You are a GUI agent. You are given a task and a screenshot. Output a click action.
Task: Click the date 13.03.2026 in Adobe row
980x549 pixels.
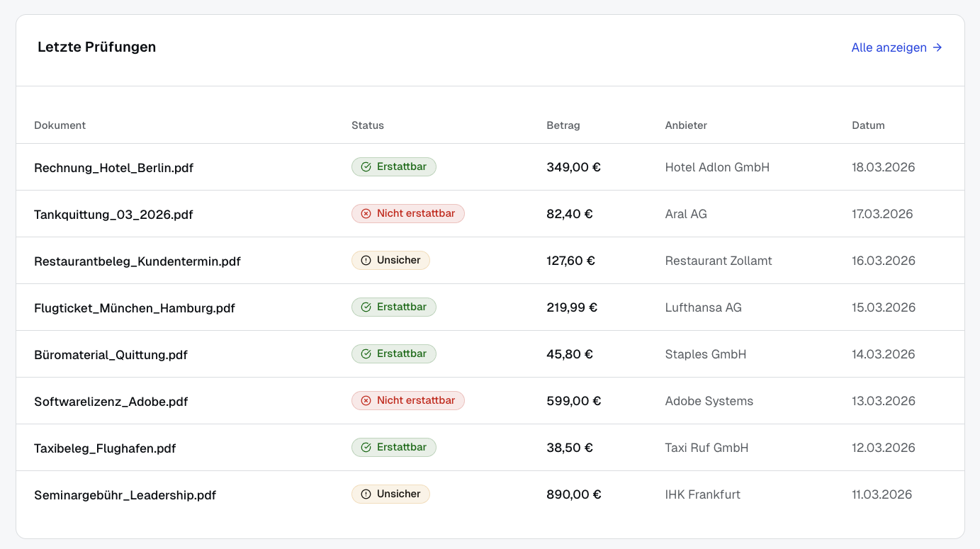pos(883,401)
